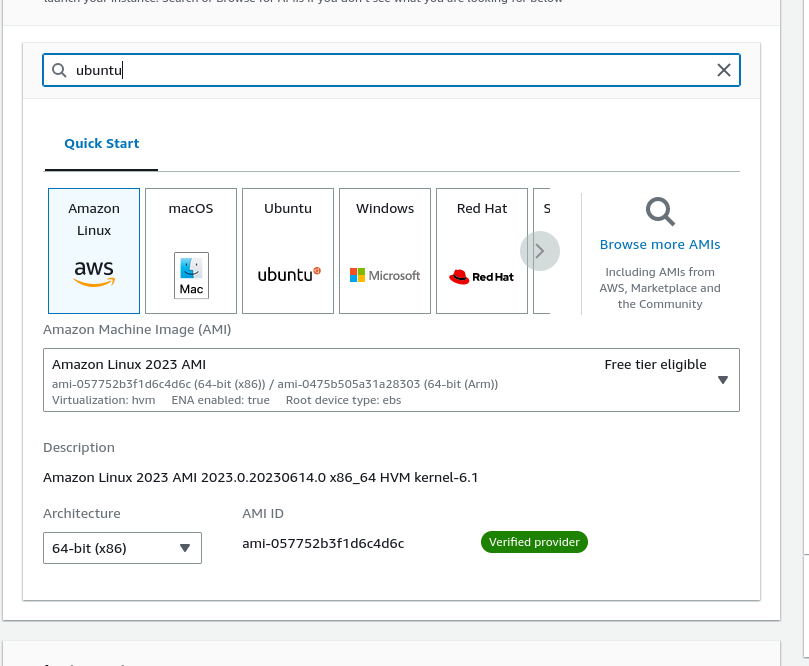Click the search magnifier icon in search box
Image resolution: width=809 pixels, height=666 pixels.
click(59, 70)
